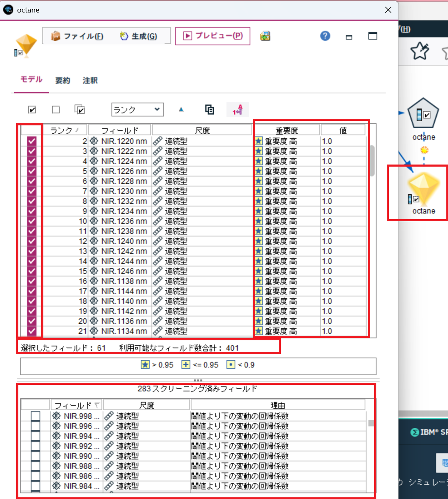
Task: Enable the select-all fields checkbox in toolbar
Action: (32, 110)
